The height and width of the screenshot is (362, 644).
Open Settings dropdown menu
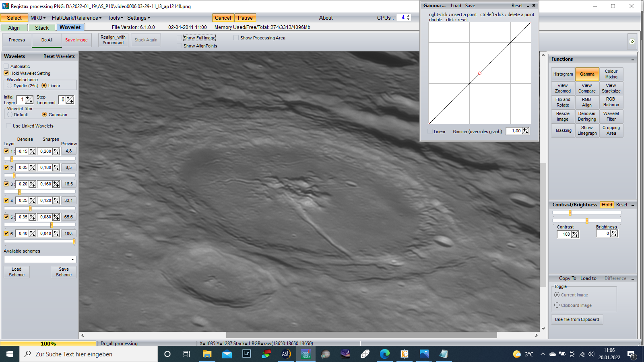pyautogui.click(x=138, y=18)
